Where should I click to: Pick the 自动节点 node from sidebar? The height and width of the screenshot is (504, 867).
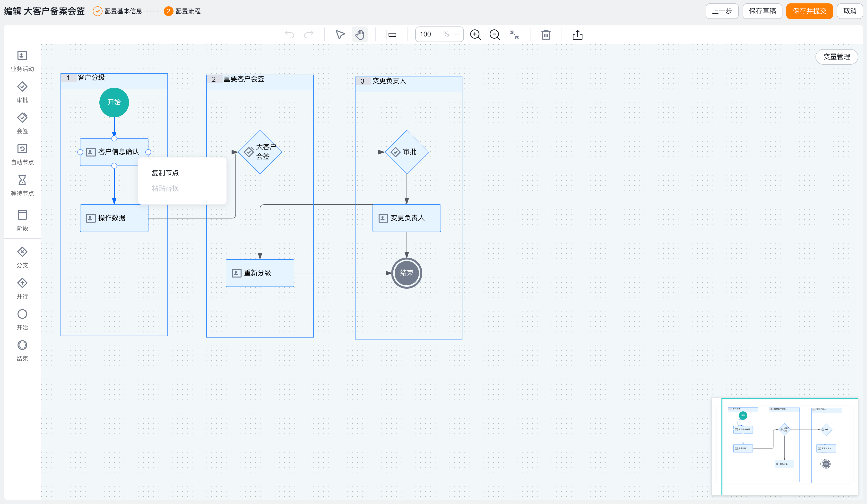[22, 155]
